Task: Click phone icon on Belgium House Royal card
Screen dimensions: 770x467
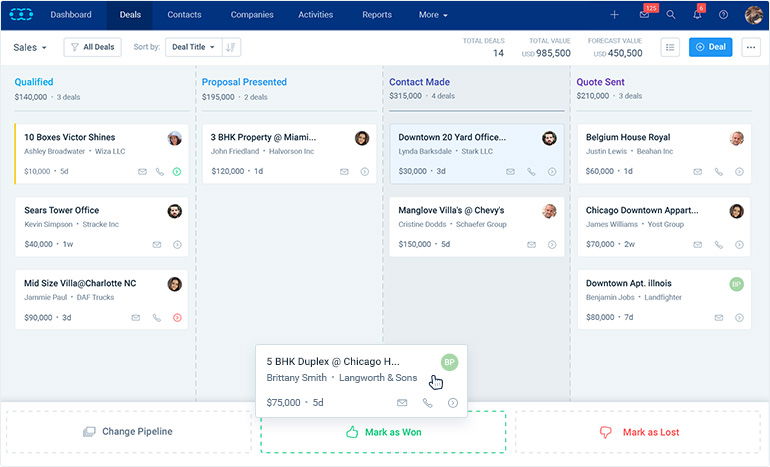Action: click(x=718, y=171)
